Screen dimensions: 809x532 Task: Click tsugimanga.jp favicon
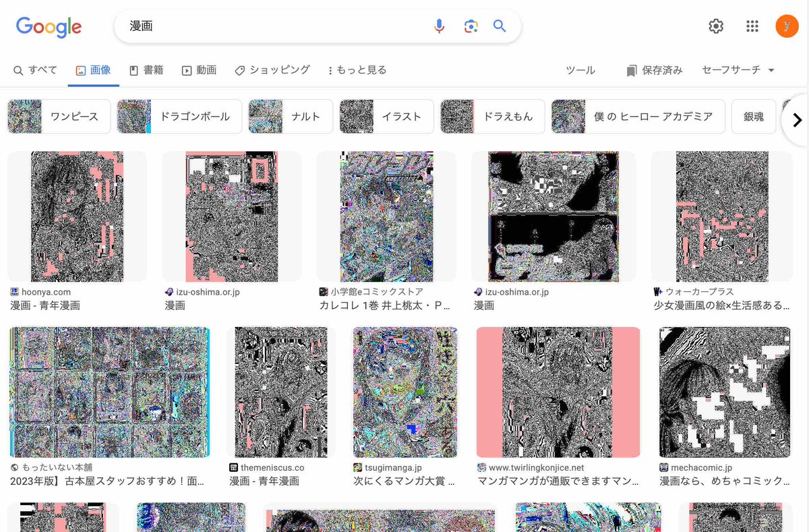[358, 467]
